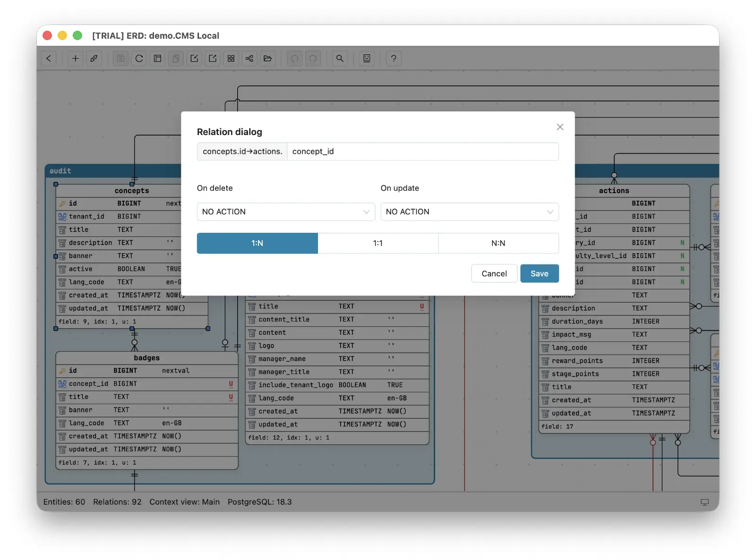The width and height of the screenshot is (756, 560).
Task: Click 'Context view: Main' status entry
Action: click(x=185, y=502)
